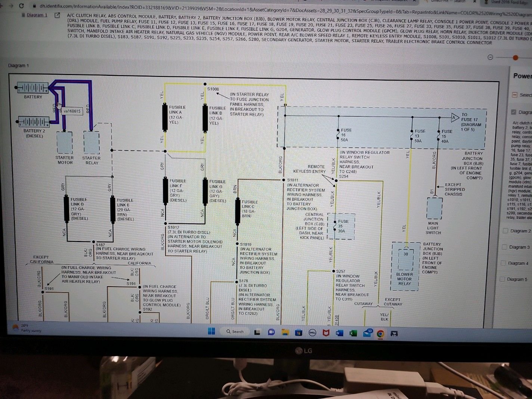Click the zoom out minus icon
Viewport: 532px width, 399px height.
tap(490, 57)
